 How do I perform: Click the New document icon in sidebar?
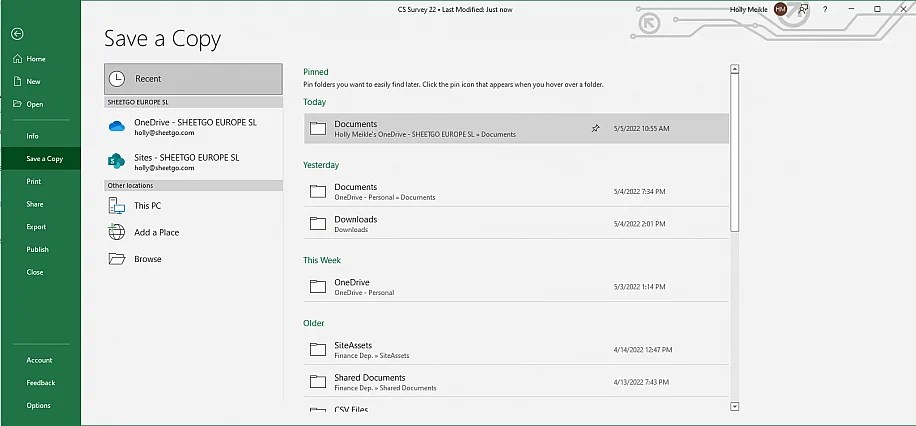click(x=17, y=82)
